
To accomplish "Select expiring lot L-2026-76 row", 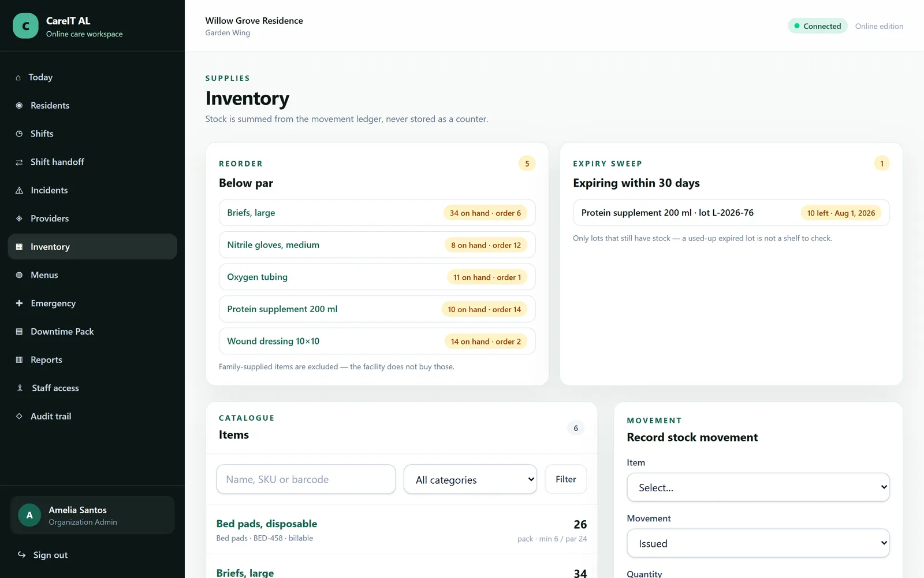I will pos(731,213).
